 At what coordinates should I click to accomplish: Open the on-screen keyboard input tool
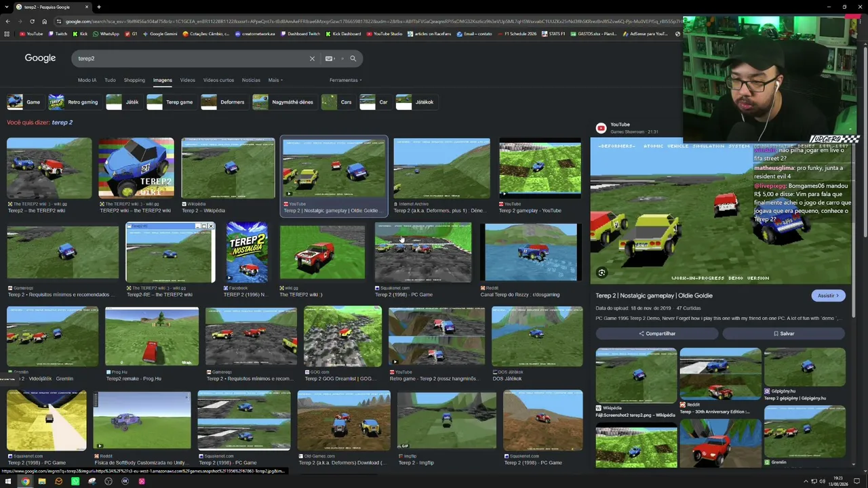click(x=330, y=59)
